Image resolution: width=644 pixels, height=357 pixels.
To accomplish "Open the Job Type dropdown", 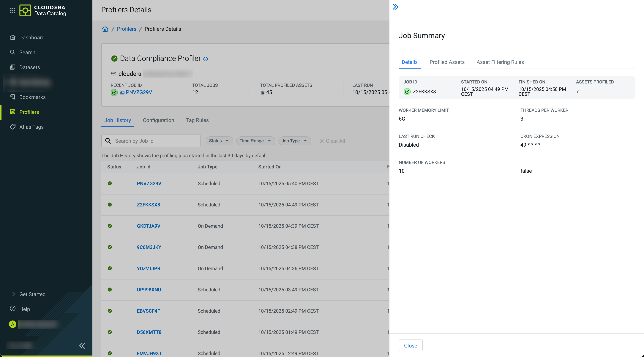I will [294, 141].
